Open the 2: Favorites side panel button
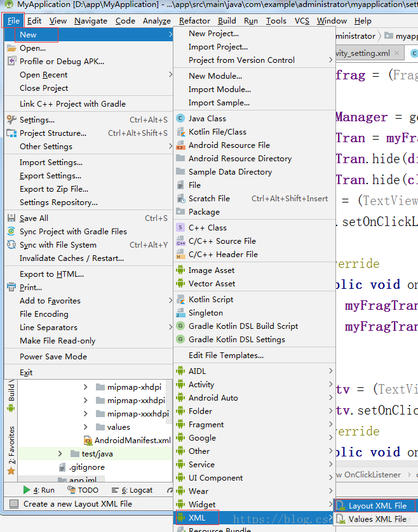Screen dimensions: 418x532 11,450
